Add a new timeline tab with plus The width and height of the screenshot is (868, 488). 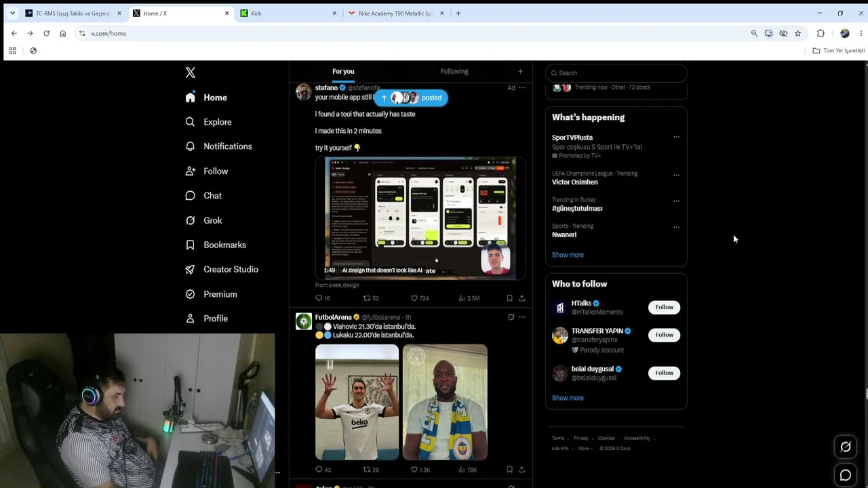pyautogui.click(x=520, y=71)
